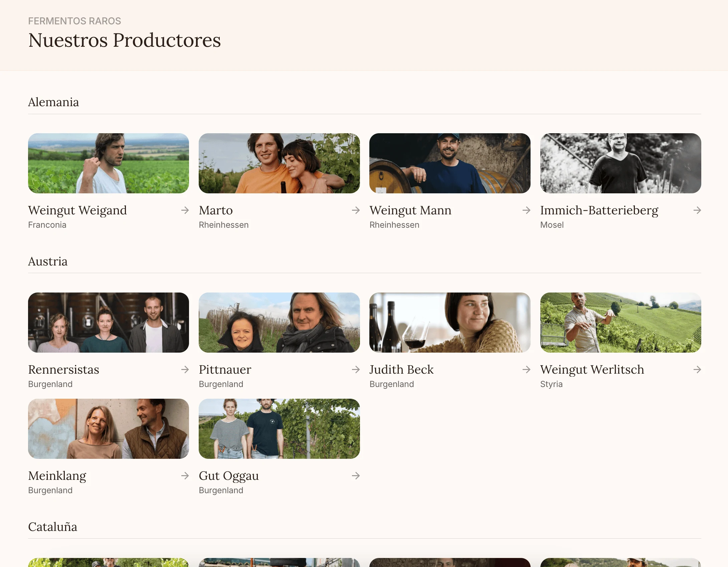Click the Rennersistas group photo
Viewport: 728px width, 567px height.
pos(109,323)
